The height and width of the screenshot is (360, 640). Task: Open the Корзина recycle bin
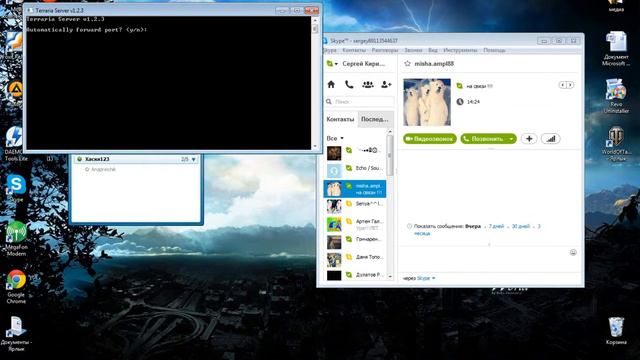(x=616, y=331)
